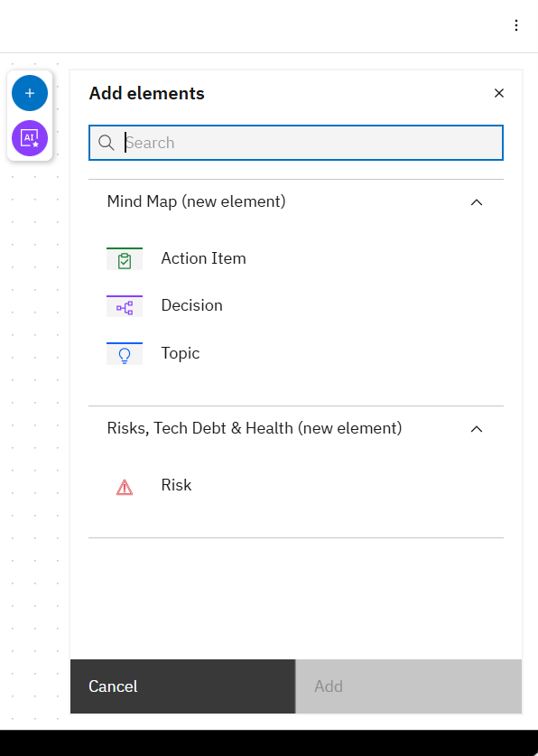Open the vertical three-dot overflow menu
This screenshot has width=538, height=756.
pyautogui.click(x=515, y=25)
